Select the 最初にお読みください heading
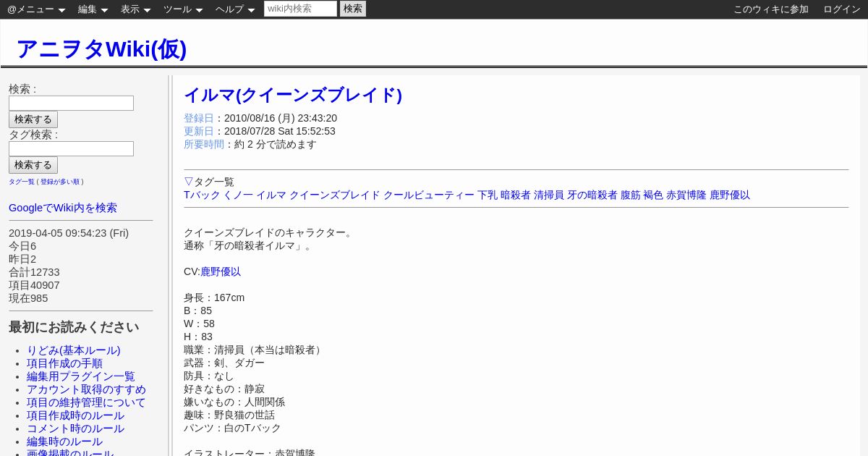Screen dimensions: 868x456 [74, 327]
